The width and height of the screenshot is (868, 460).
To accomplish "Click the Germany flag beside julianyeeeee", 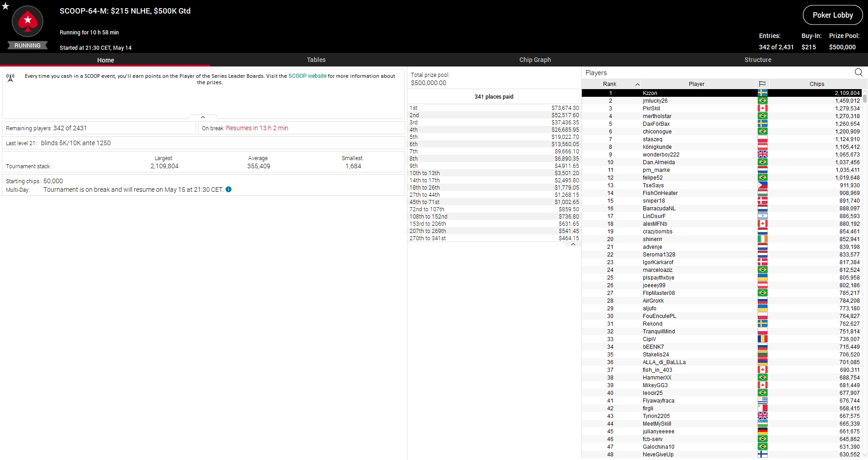I will point(763,432).
